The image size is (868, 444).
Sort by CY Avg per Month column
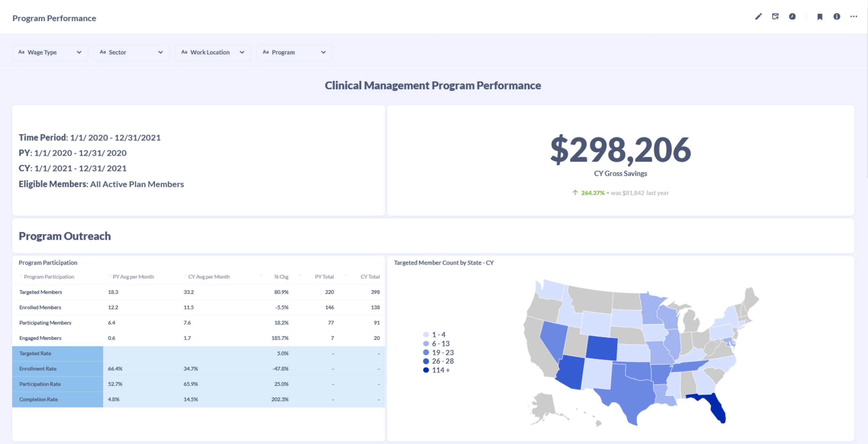209,277
